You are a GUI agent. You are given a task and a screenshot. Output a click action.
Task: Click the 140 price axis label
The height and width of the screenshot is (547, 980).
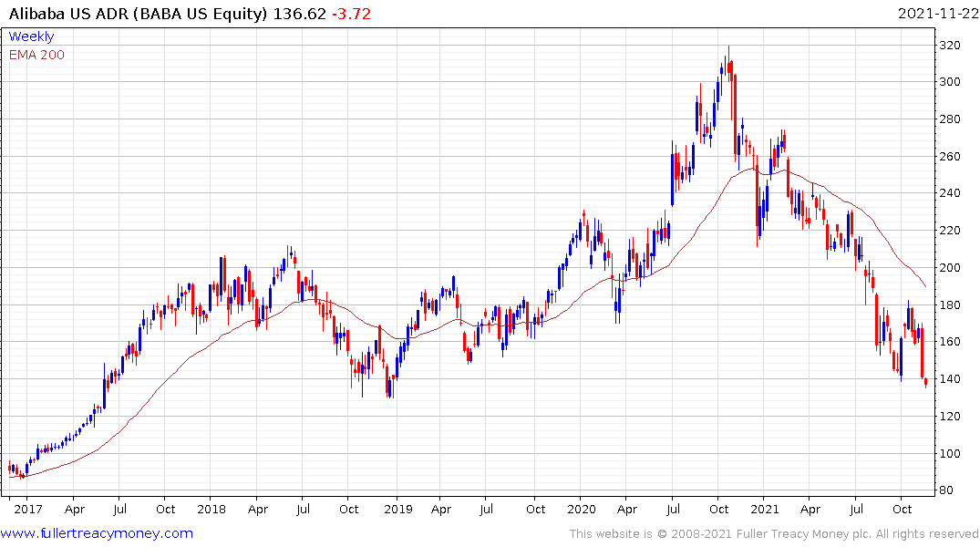(x=950, y=379)
